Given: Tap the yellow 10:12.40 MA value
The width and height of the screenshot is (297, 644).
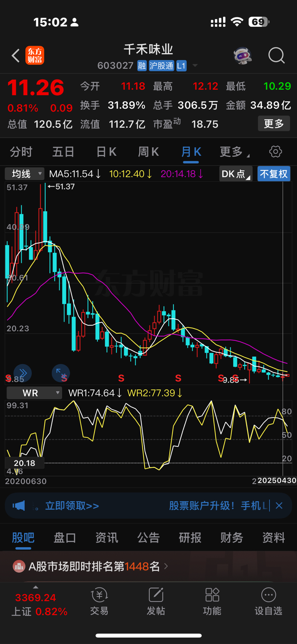Looking at the screenshot, I should pyautogui.click(x=131, y=174).
